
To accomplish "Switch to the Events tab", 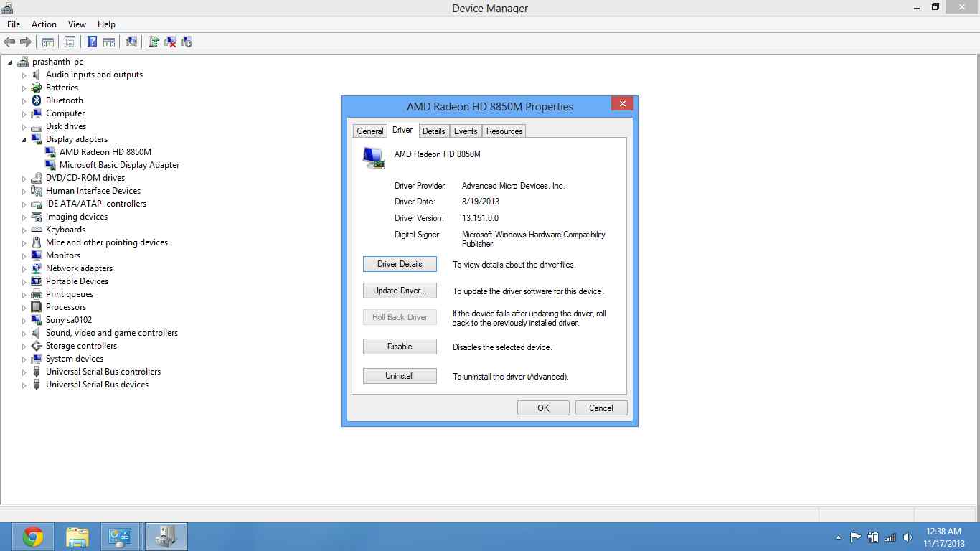I will click(x=466, y=131).
